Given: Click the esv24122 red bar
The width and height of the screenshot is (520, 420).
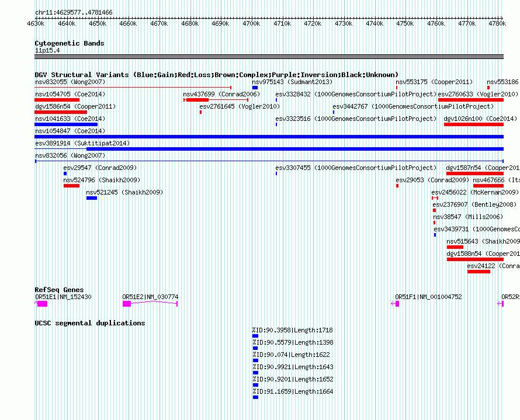Looking at the screenshot, I should pos(479,272).
